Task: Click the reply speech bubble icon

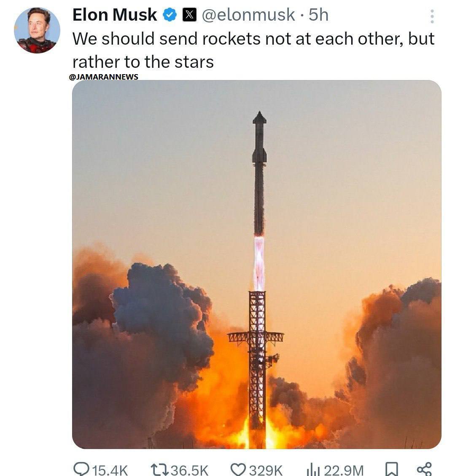Action: coord(81,469)
